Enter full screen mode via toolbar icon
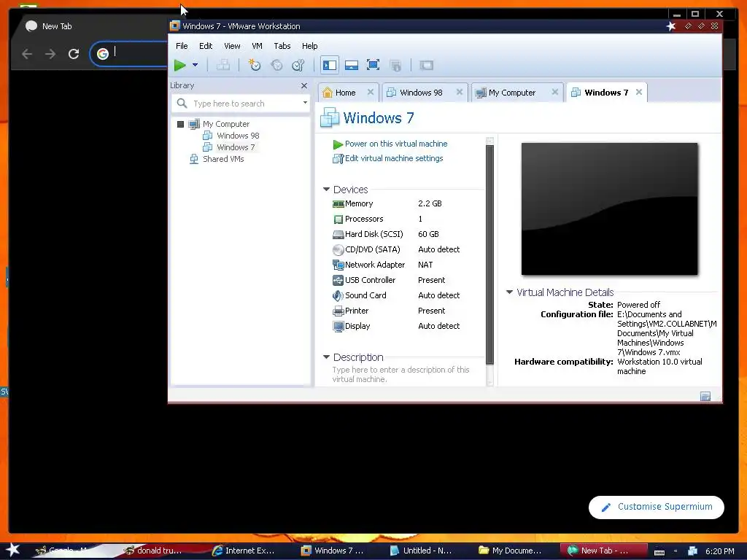The image size is (747, 560). (373, 65)
